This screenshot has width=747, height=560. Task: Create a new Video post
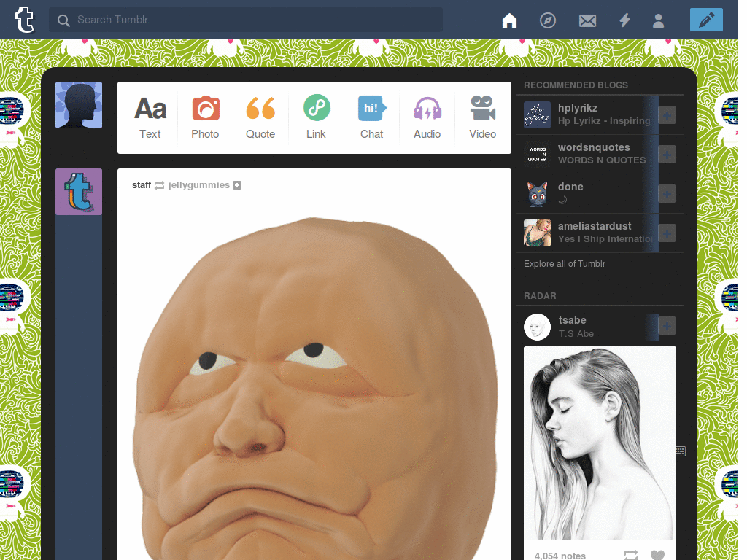(483, 117)
